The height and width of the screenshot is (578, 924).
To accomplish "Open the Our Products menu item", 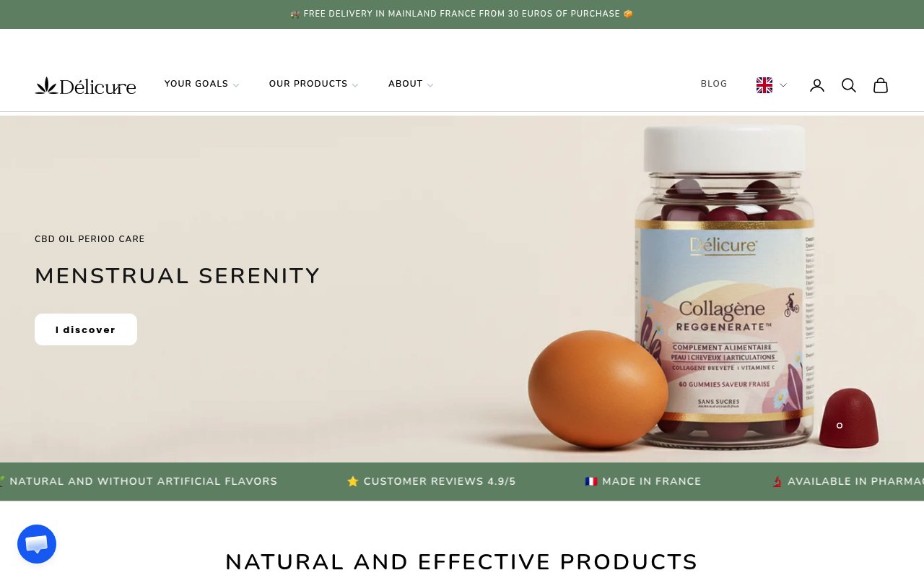I will [x=308, y=84].
